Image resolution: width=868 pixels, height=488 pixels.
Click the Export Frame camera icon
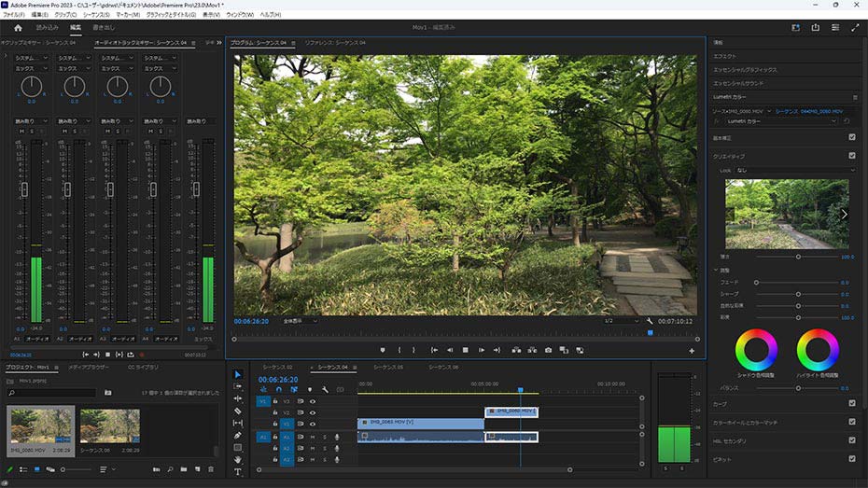(548, 350)
